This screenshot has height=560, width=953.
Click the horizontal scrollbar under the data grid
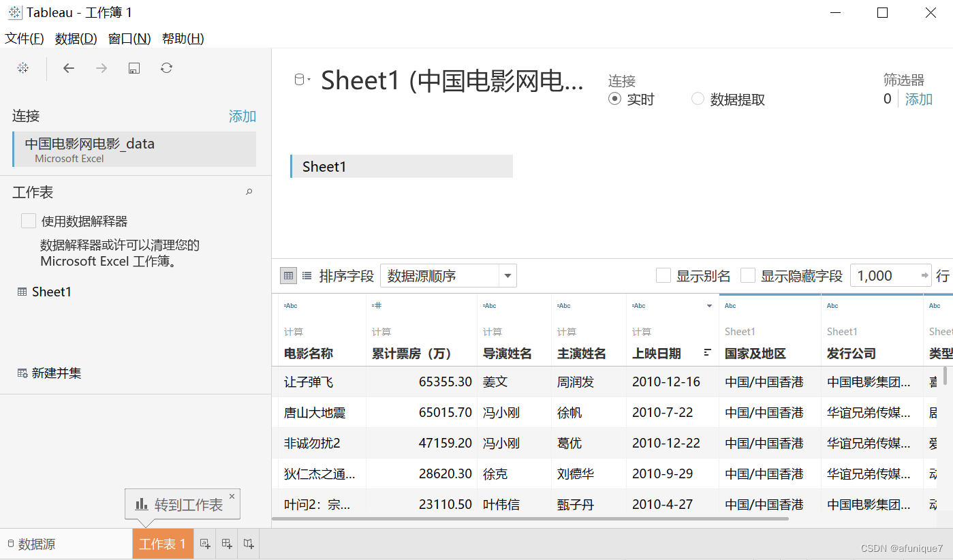pyautogui.click(x=530, y=518)
